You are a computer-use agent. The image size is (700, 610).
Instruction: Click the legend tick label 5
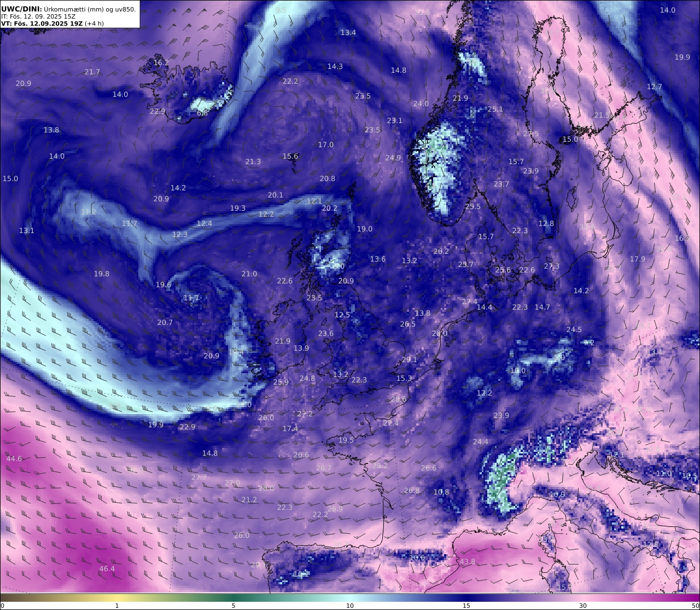[x=234, y=606]
